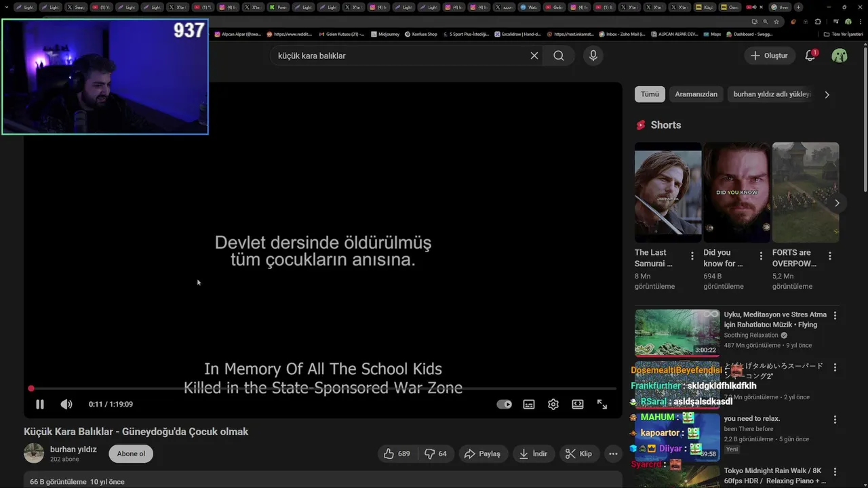Viewport: 868px width, 488px height.
Task: Open the you need to relax video title
Action: pyautogui.click(x=751, y=418)
